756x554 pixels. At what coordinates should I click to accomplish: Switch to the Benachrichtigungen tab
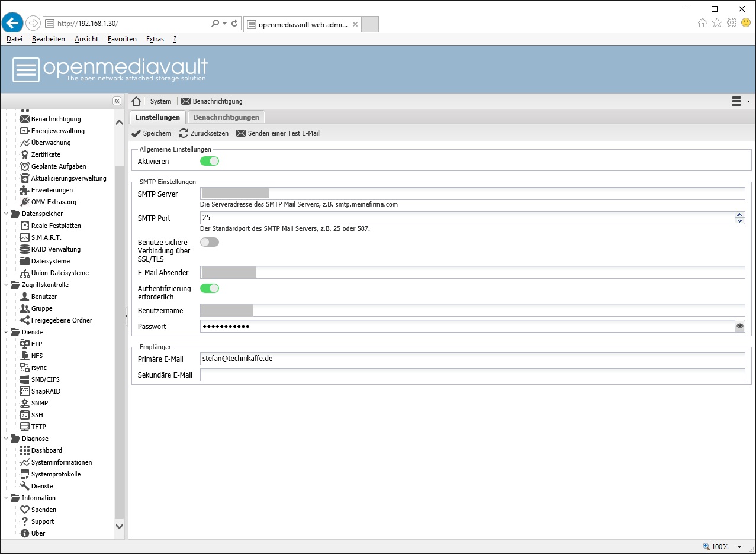[x=226, y=117]
